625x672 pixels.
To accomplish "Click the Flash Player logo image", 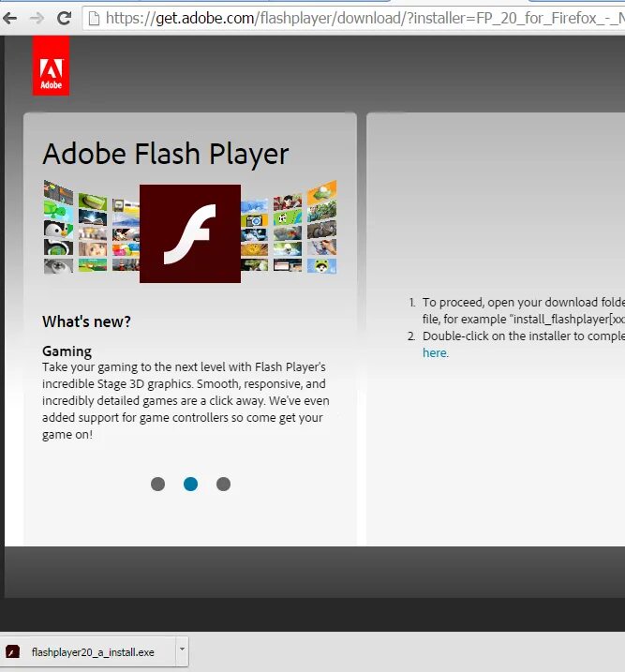I will [190, 233].
